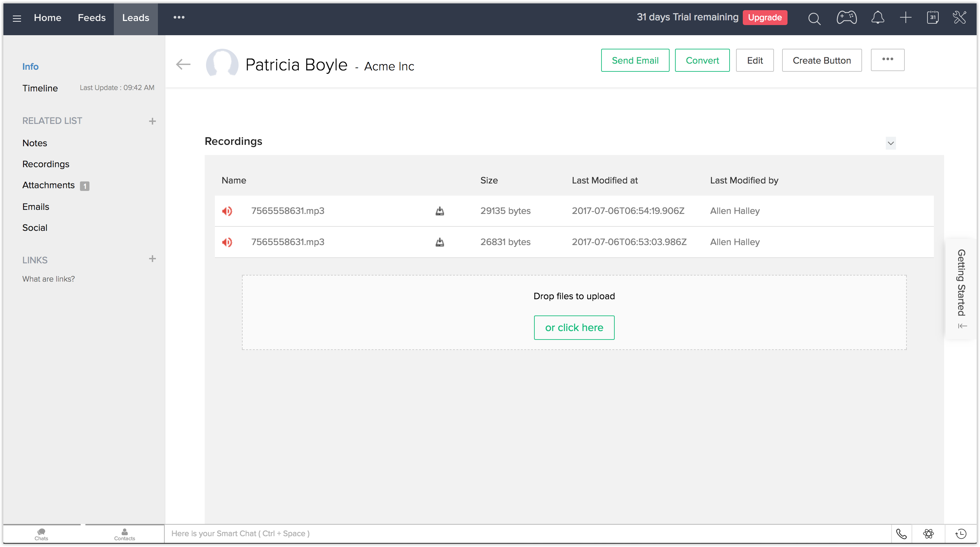Image resolution: width=980 pixels, height=547 pixels.
Task: Open the gamescope controller icon
Action: click(x=846, y=18)
